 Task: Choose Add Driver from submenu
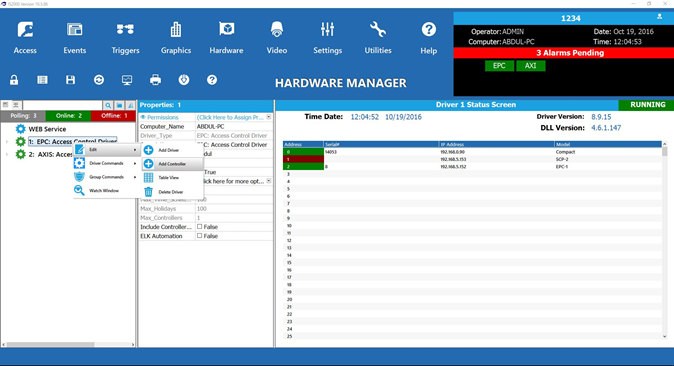172,150
